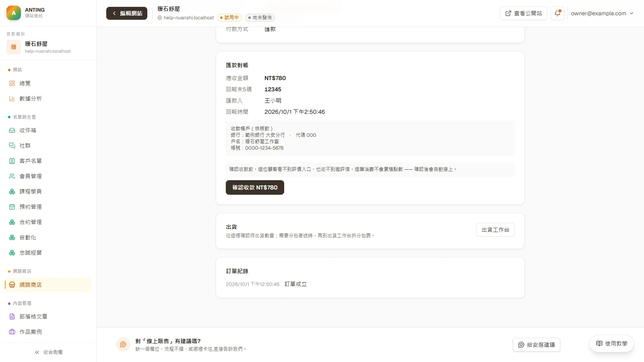Open 作品案例 briefcase icon
Viewport: 644px width, 362px height.
click(12, 332)
